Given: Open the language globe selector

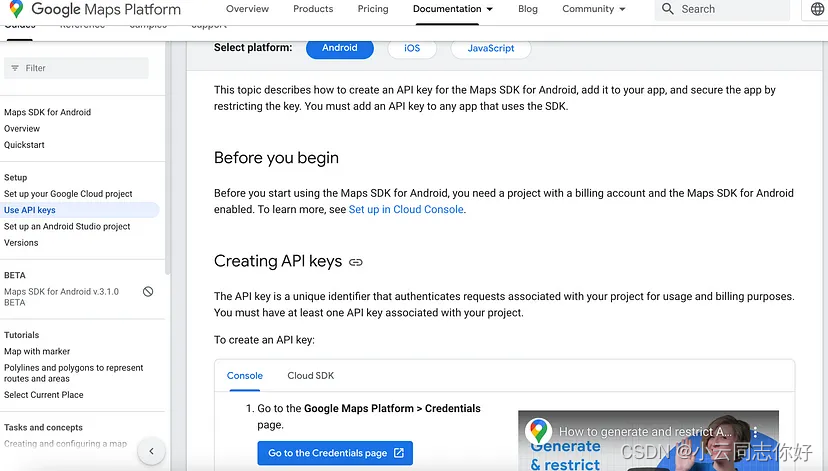Looking at the screenshot, I should click(817, 9).
